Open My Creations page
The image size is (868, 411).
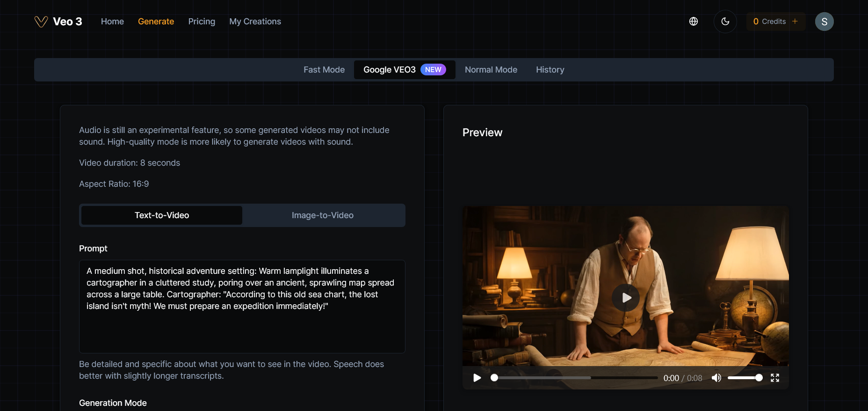(255, 22)
